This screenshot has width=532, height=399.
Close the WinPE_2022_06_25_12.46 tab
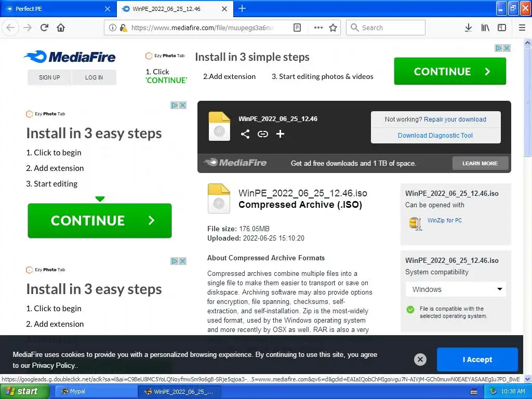coord(224,9)
